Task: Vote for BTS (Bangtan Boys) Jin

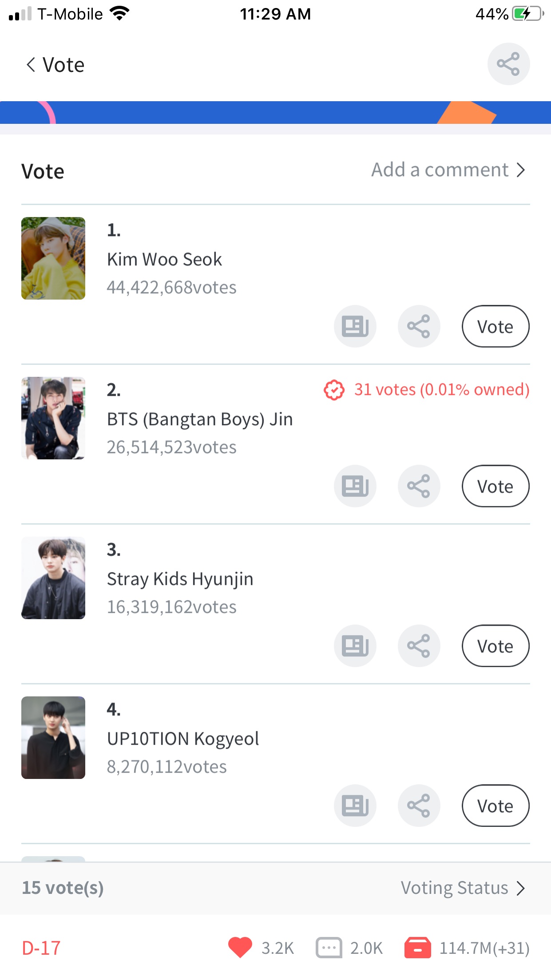Action: pyautogui.click(x=496, y=486)
